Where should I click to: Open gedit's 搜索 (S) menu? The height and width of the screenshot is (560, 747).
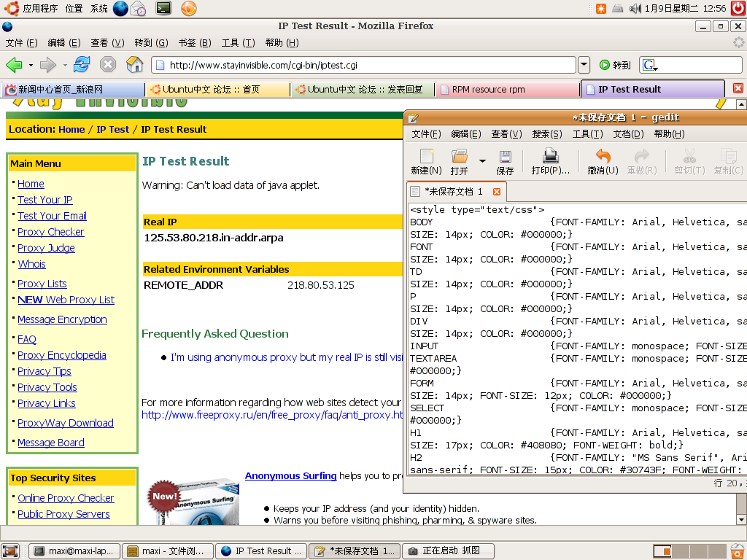coord(547,134)
